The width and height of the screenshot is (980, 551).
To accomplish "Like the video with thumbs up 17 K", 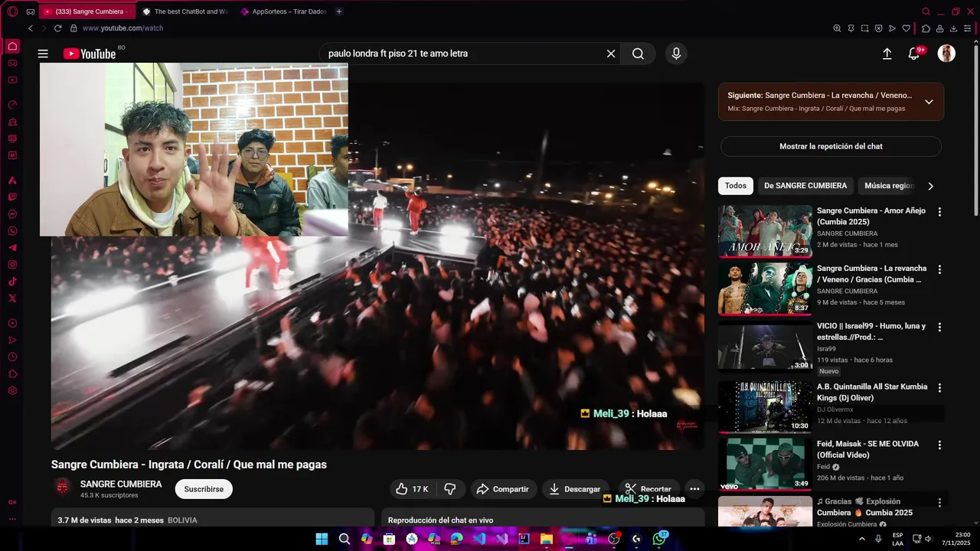I will (x=412, y=489).
